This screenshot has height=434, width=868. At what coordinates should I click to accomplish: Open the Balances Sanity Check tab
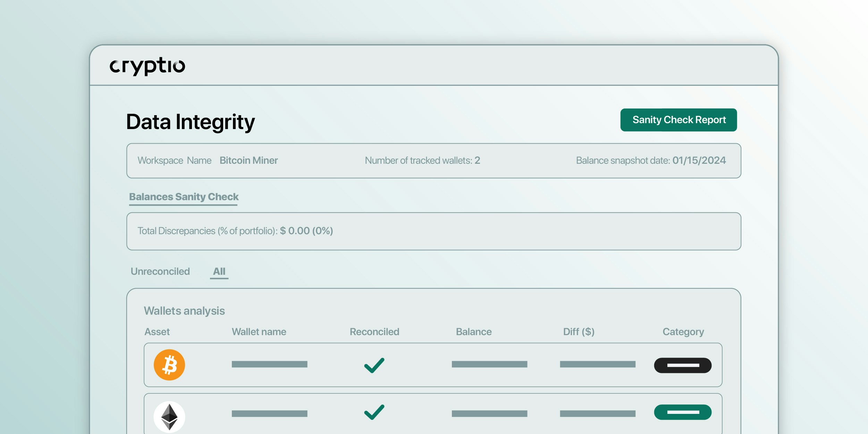[x=183, y=197]
